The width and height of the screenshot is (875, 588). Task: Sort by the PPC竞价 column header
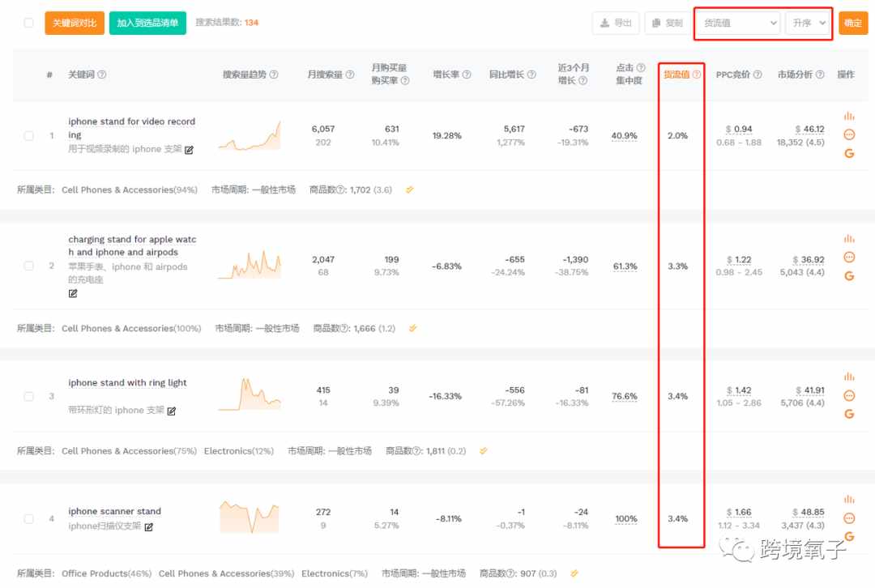tap(733, 75)
